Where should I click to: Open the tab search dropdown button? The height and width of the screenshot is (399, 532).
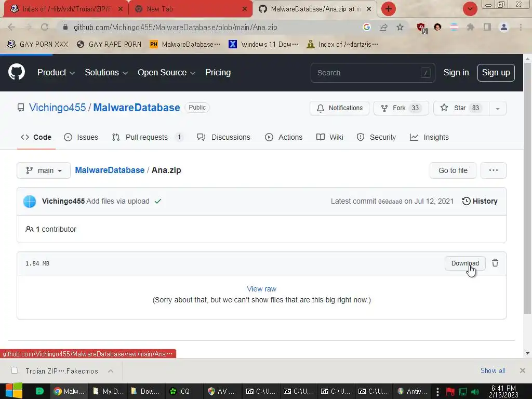tap(470, 9)
